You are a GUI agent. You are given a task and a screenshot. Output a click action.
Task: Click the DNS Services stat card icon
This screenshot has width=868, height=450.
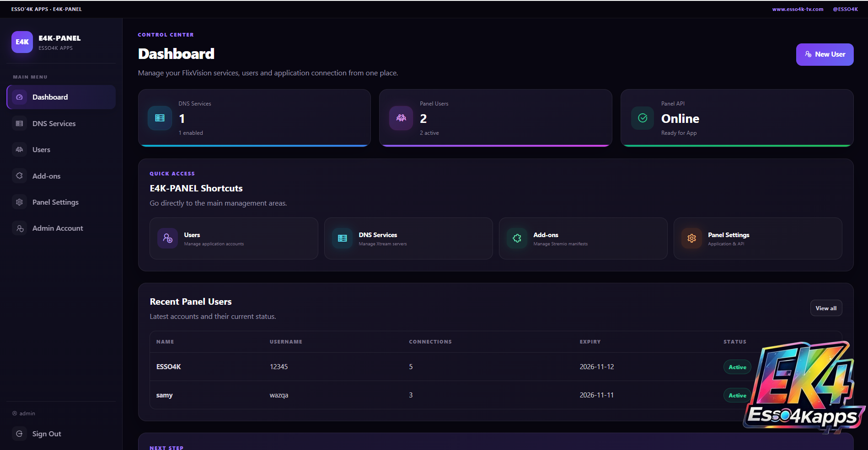[x=160, y=118]
